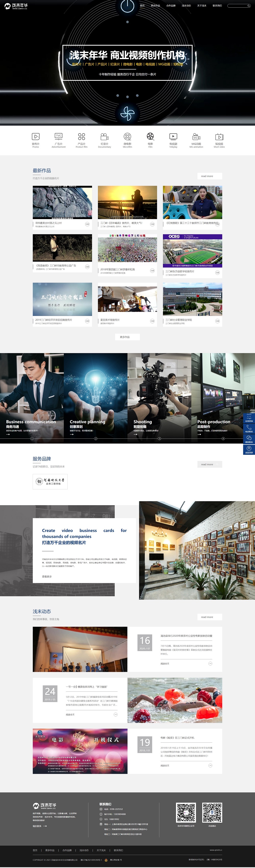Screen dimensions: 255x868
Task: Open the 三门峡东方剑桥学校宣传片 thumbnail
Action: click(193, 251)
